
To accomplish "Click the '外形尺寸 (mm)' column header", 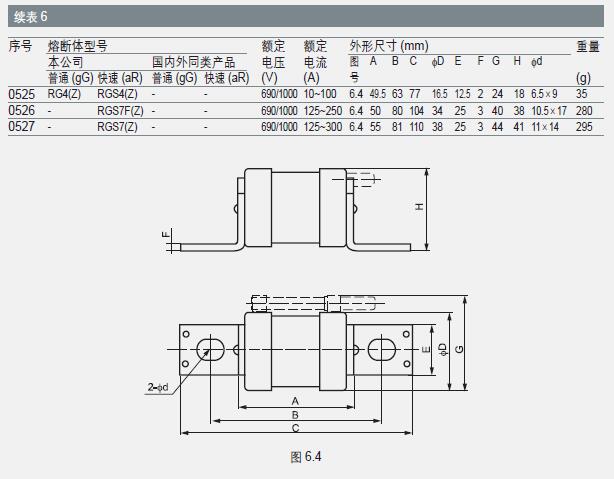I will click(x=388, y=46).
